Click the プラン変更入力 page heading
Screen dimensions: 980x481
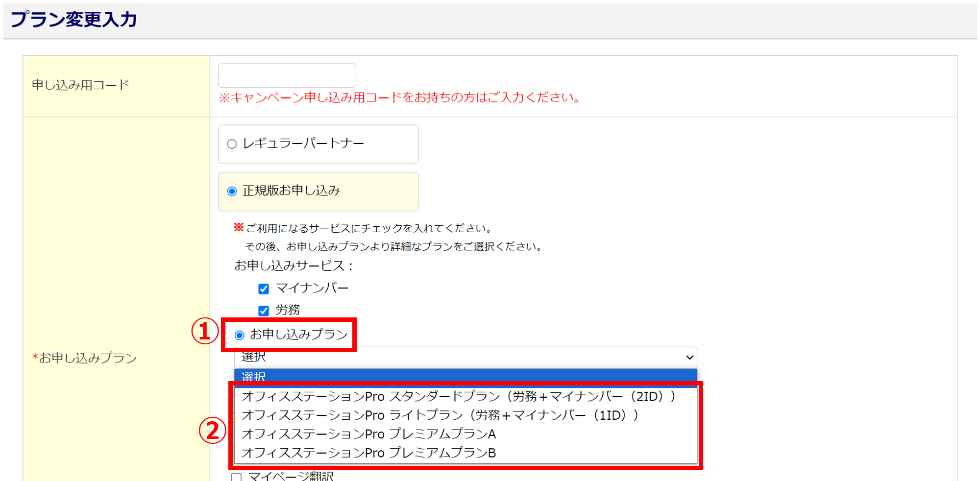pos(73,19)
